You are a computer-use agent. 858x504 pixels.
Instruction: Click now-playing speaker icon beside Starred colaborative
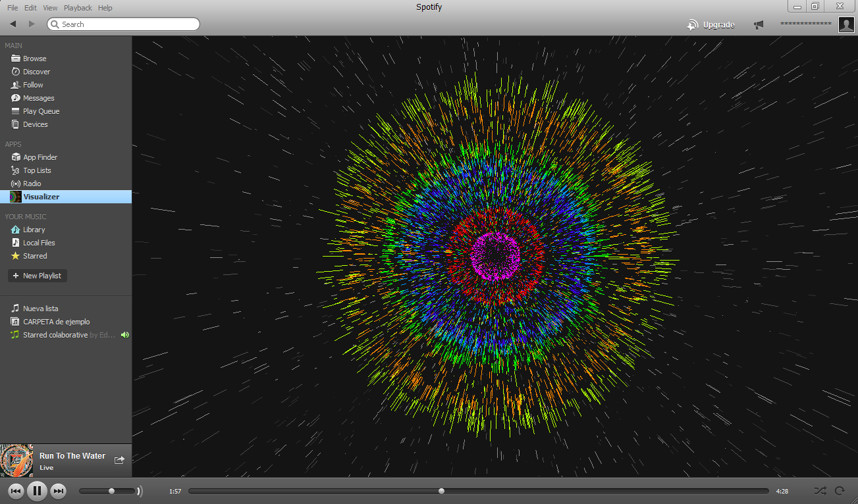(125, 335)
